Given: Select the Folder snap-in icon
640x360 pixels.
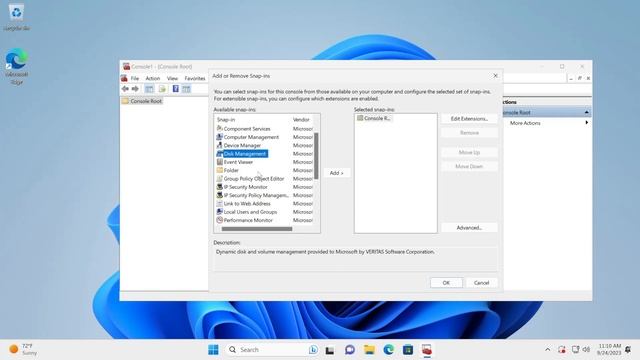Looking at the screenshot, I should point(219,170).
